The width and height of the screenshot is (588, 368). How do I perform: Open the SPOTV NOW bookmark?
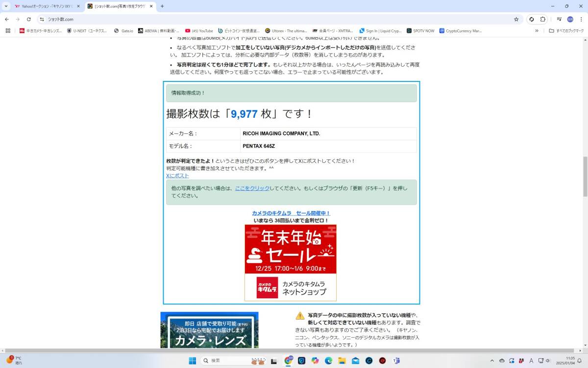(420, 30)
